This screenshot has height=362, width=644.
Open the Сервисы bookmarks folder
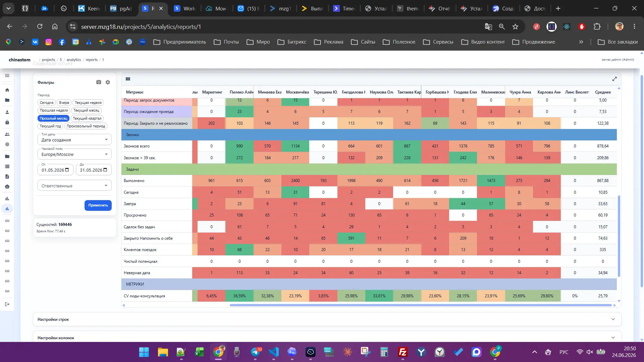pos(438,42)
